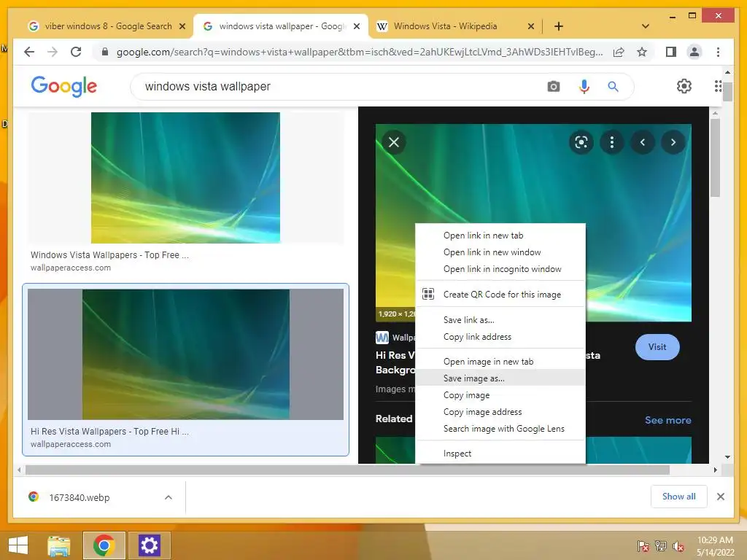This screenshot has width=747, height=560.
Task: Select Save image as...
Action: click(x=500, y=378)
